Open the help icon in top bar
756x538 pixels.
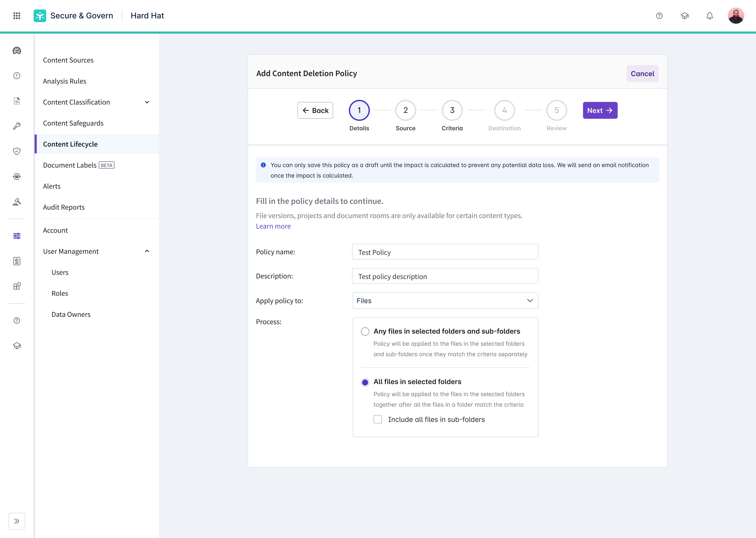coord(659,16)
